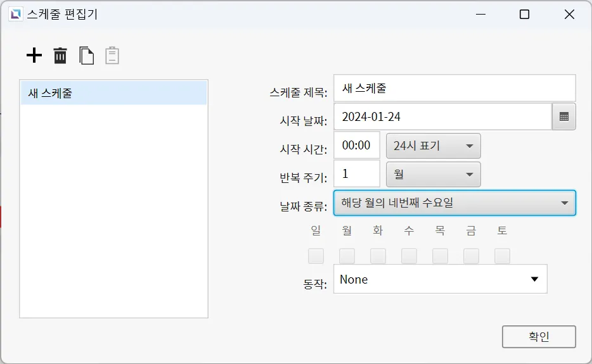Toggle the 금 (Friday) checkbox
Viewport: 592px width, 364px height.
click(x=471, y=256)
